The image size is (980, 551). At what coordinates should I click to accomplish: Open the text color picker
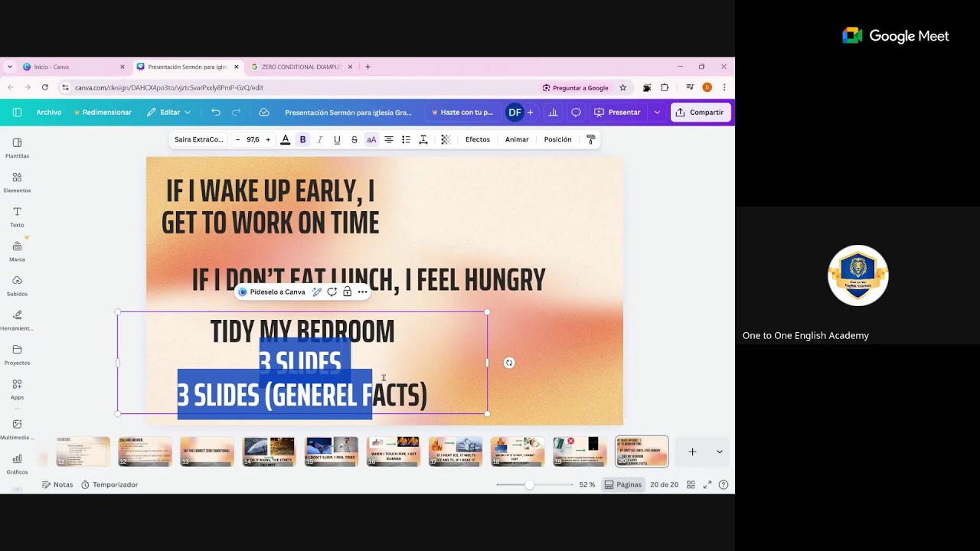(x=286, y=139)
